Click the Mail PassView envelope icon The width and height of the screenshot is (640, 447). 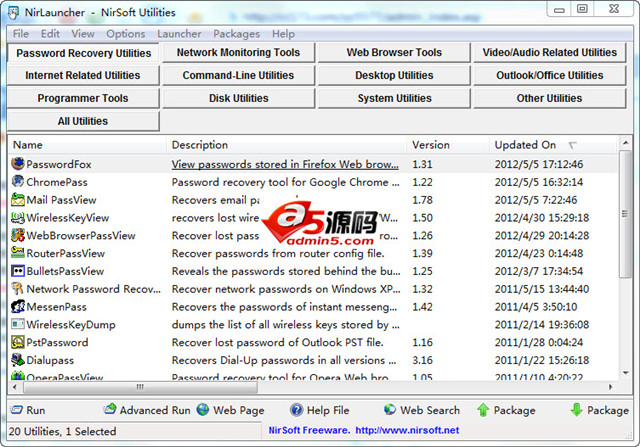click(18, 200)
